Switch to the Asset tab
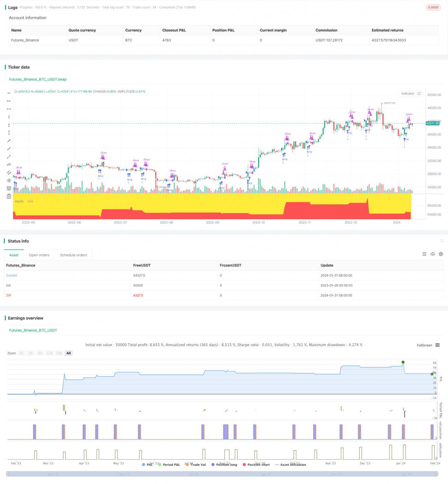The width and height of the screenshot is (448, 484). pyautogui.click(x=14, y=255)
